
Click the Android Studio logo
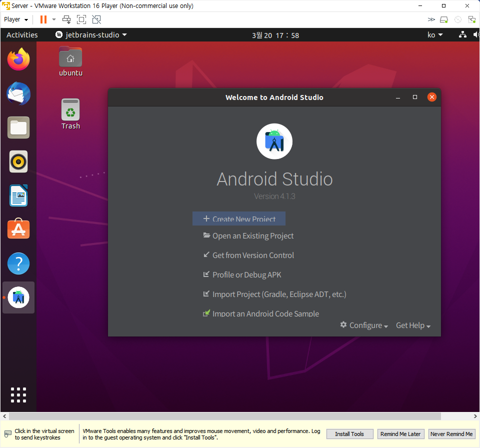pyautogui.click(x=274, y=141)
